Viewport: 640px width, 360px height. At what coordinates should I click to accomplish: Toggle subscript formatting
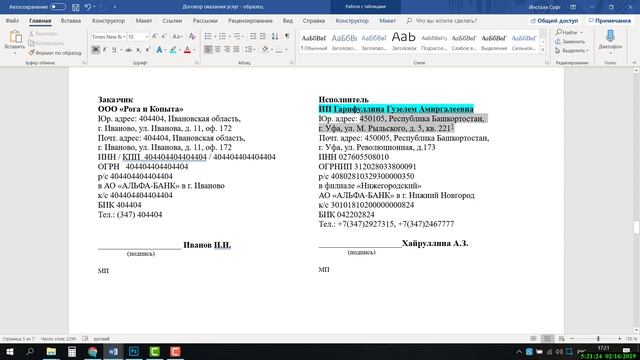pyautogui.click(x=138, y=50)
